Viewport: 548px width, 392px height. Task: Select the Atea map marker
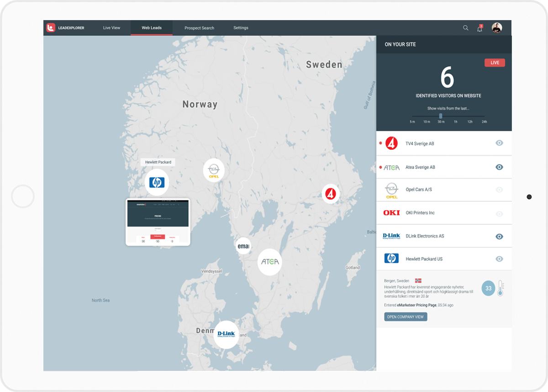(269, 262)
